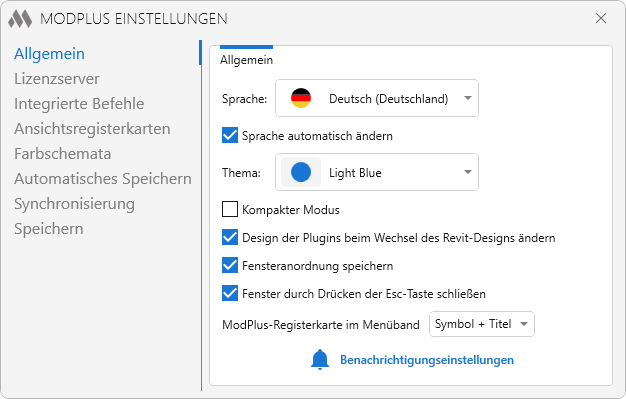The image size is (626, 399).
Task: Uncheck Design der Plugins beim Wechsel checkbox
Action: click(230, 237)
